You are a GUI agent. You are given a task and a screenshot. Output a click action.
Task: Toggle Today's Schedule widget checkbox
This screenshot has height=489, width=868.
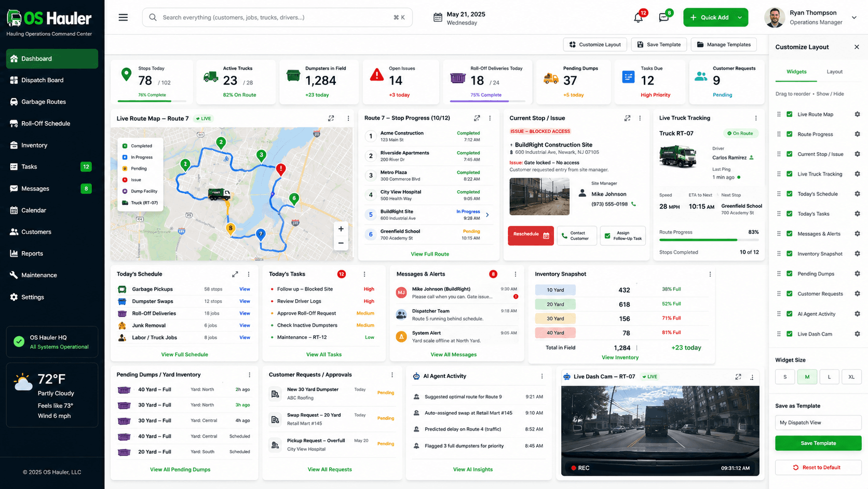click(790, 194)
